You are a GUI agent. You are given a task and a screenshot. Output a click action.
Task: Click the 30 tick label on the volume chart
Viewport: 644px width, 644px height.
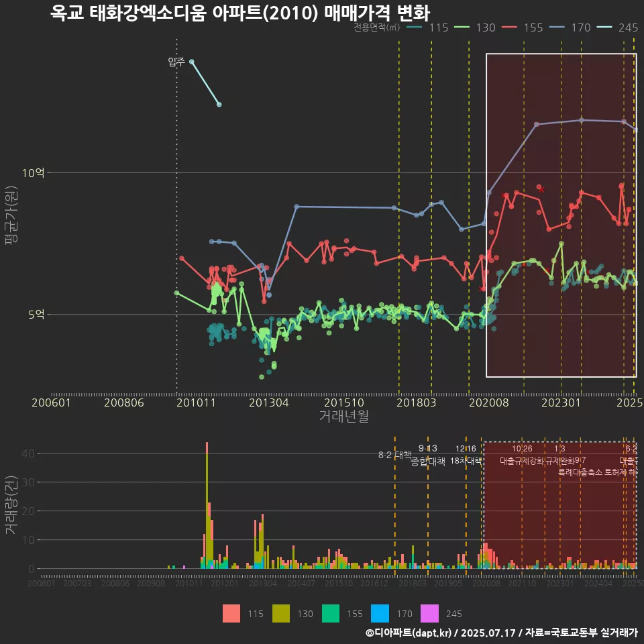(28, 482)
